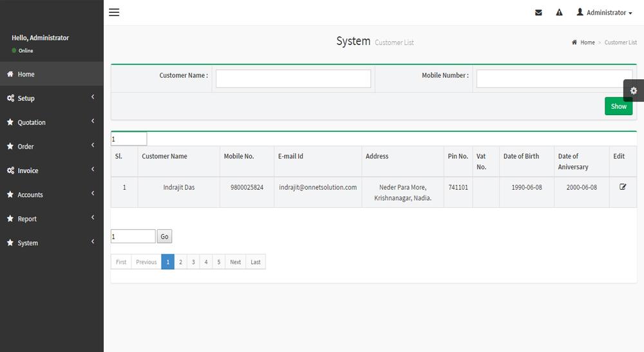Click Home breadcrumb link

[587, 42]
